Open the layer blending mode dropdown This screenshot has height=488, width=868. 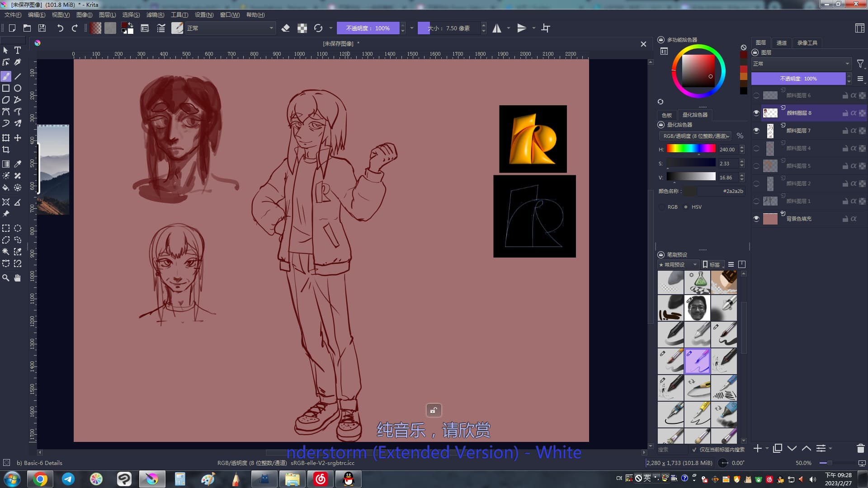tap(801, 64)
